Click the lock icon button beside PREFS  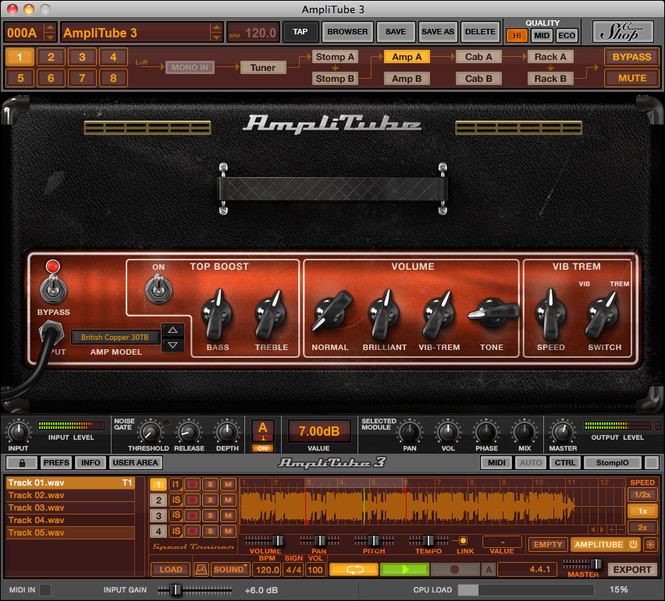(22, 463)
